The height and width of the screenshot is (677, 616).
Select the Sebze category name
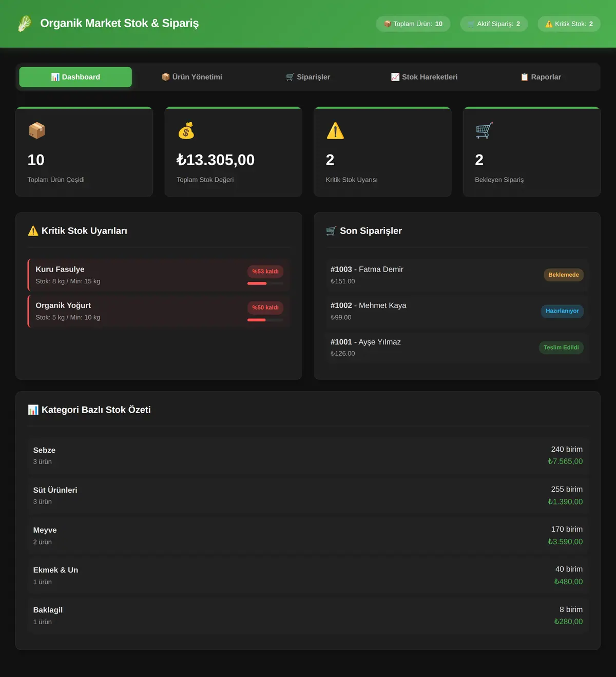[x=44, y=450]
